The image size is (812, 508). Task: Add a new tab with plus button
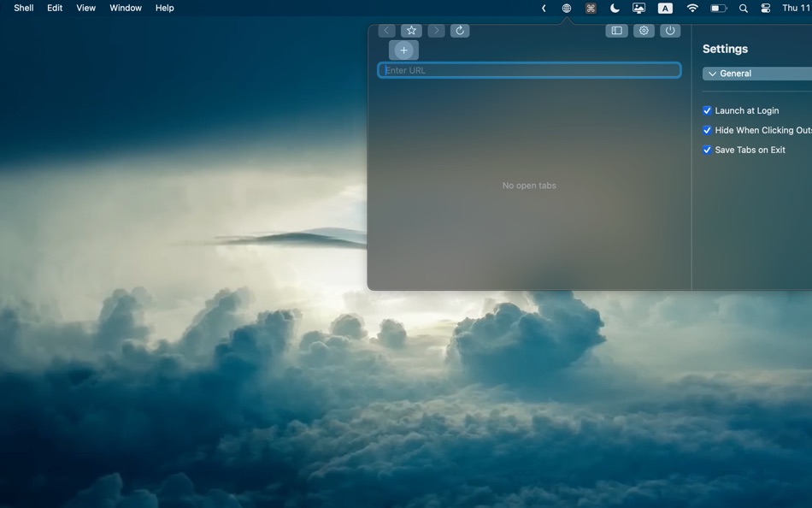tap(404, 50)
